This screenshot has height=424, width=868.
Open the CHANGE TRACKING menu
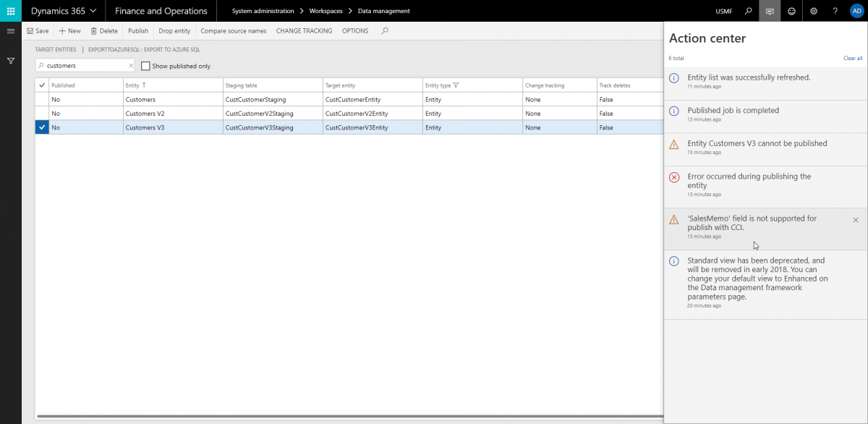pos(305,31)
